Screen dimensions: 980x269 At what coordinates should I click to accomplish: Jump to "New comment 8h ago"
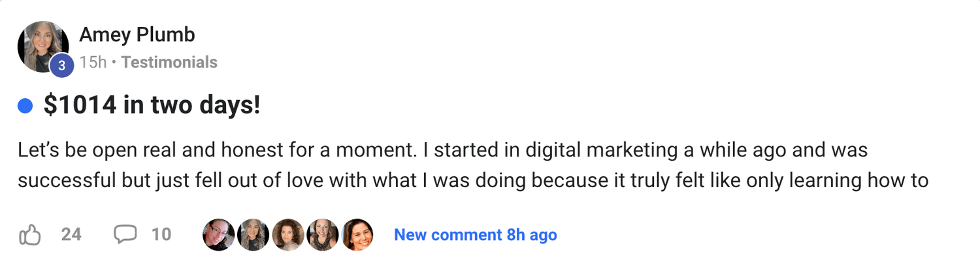tap(475, 235)
